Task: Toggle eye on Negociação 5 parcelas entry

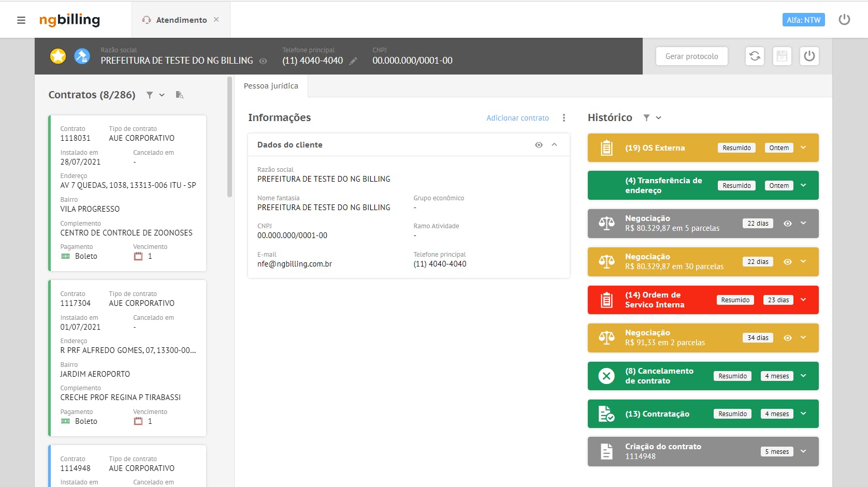Action: 788,224
